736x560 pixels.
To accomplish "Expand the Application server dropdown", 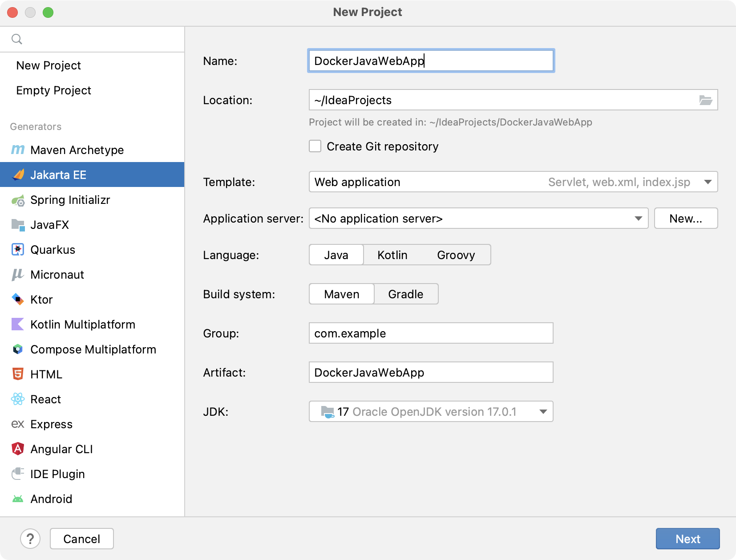I will coord(639,218).
